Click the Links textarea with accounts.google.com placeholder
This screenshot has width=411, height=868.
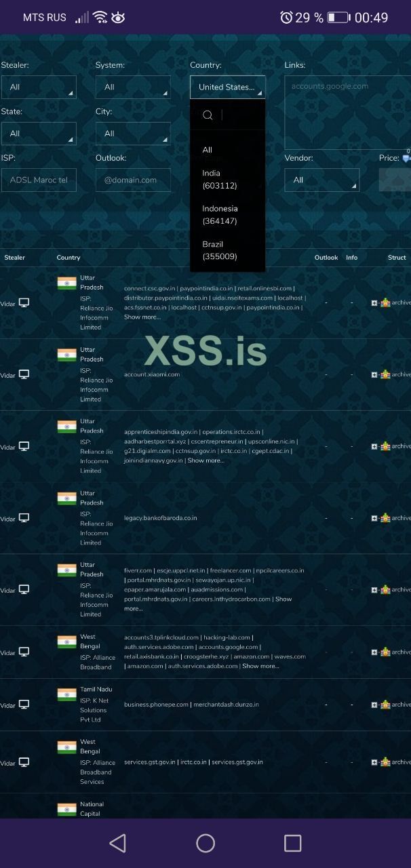click(347, 113)
